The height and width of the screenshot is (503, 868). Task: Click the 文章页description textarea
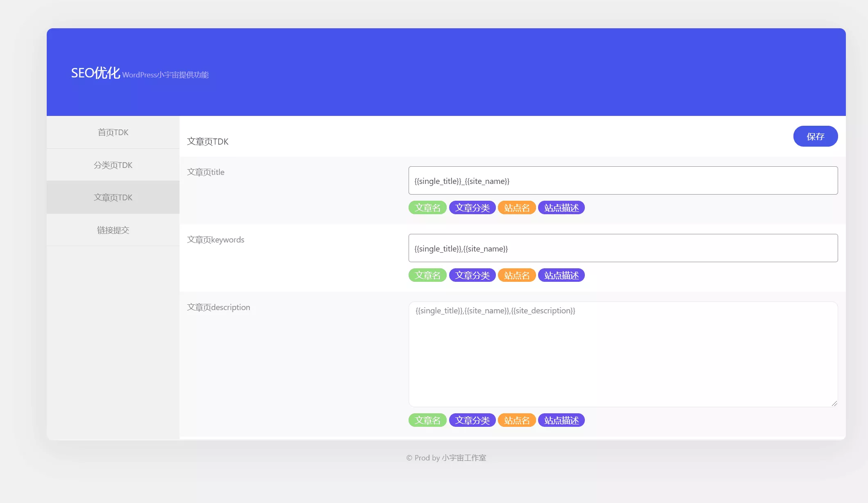click(x=623, y=353)
